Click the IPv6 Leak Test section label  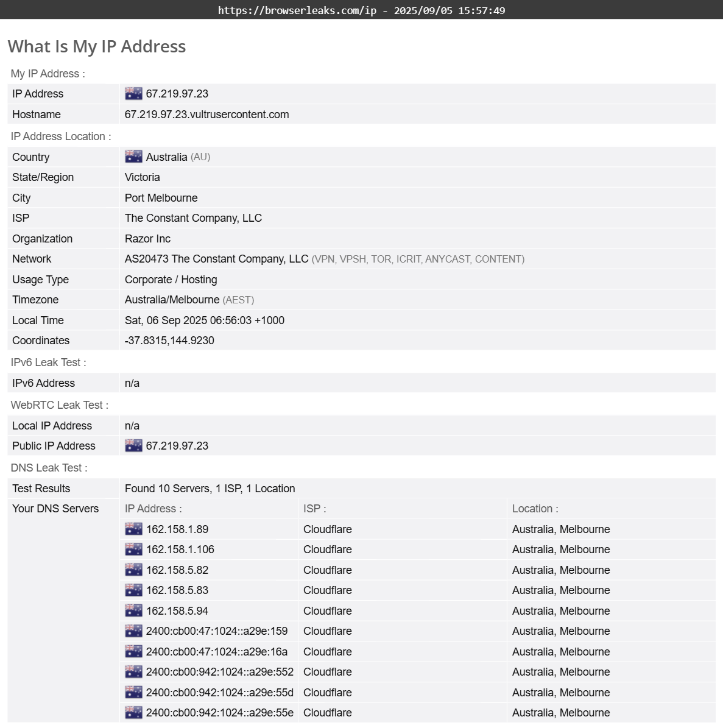pos(48,362)
